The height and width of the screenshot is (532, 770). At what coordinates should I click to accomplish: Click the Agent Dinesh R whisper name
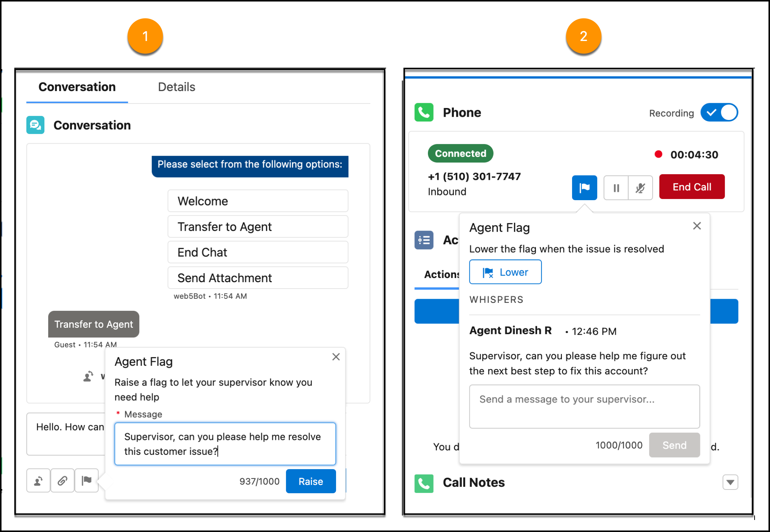click(x=510, y=330)
